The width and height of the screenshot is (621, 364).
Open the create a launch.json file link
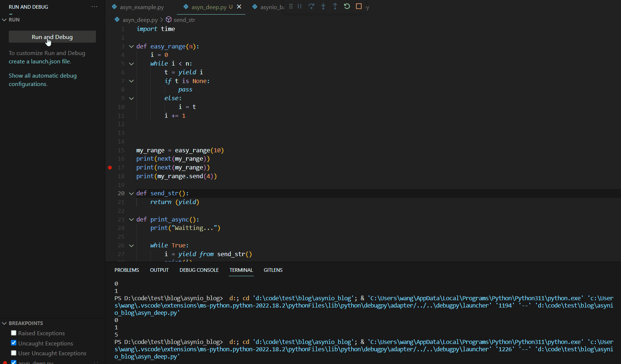pyautogui.click(x=39, y=61)
